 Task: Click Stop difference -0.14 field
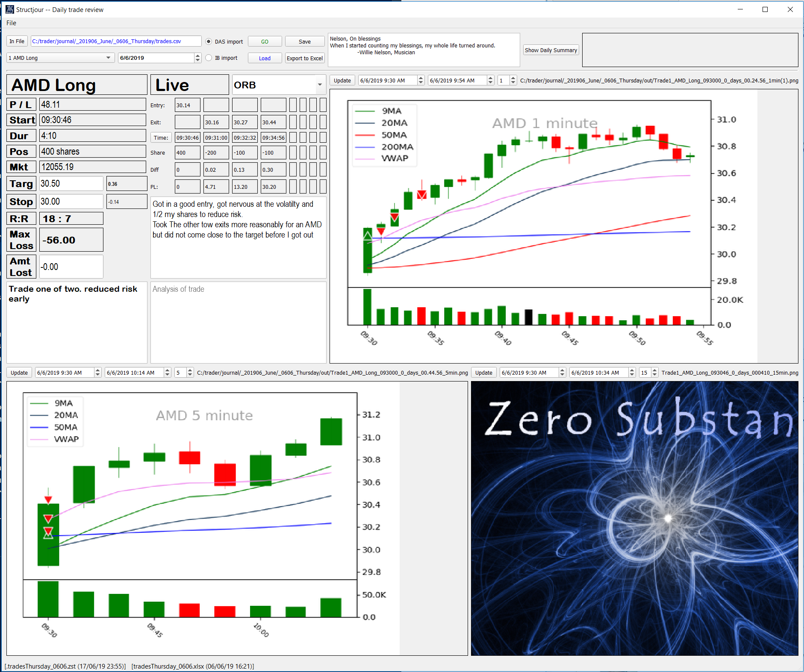(x=127, y=202)
